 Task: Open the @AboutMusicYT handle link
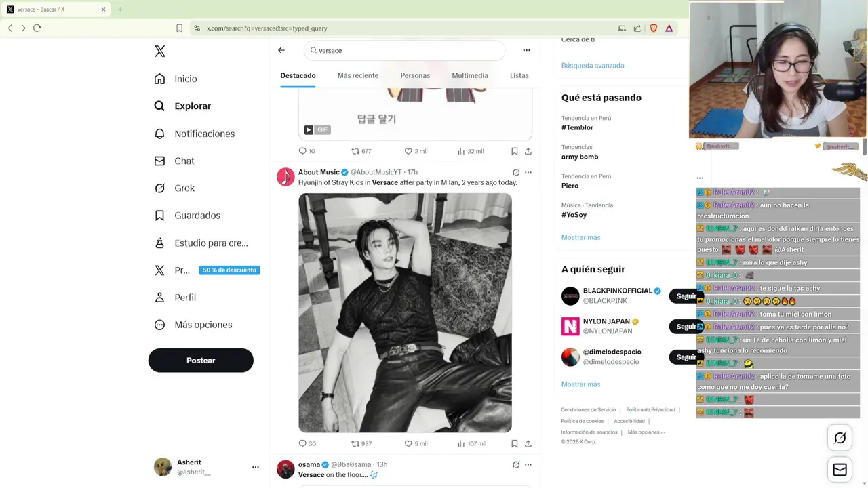(x=376, y=172)
